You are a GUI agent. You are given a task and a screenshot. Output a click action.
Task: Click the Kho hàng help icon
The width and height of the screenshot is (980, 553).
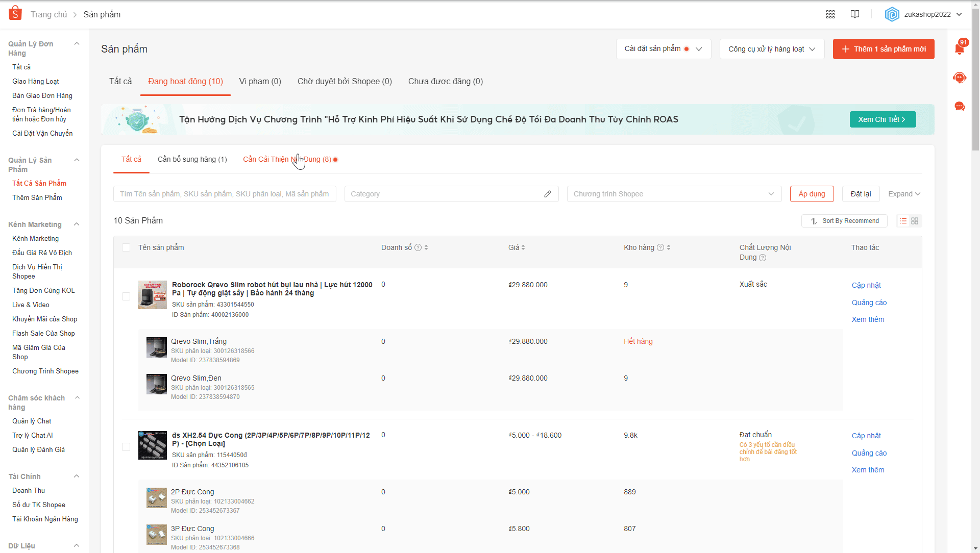click(x=660, y=247)
